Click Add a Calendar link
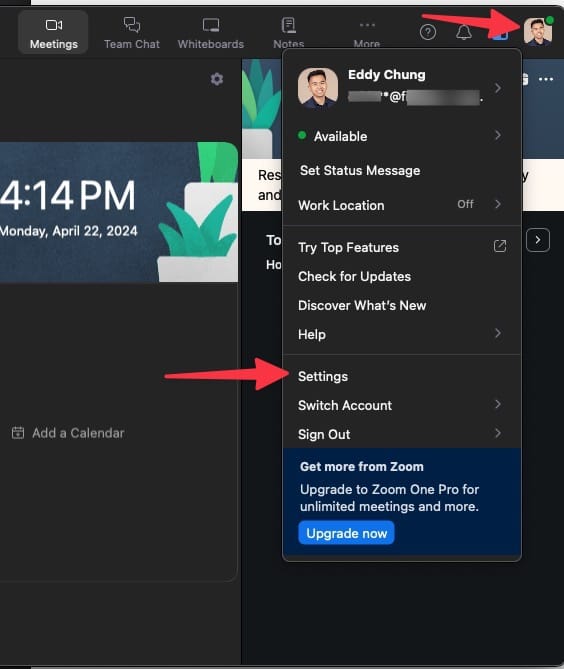This screenshot has width=564, height=669. 68,433
